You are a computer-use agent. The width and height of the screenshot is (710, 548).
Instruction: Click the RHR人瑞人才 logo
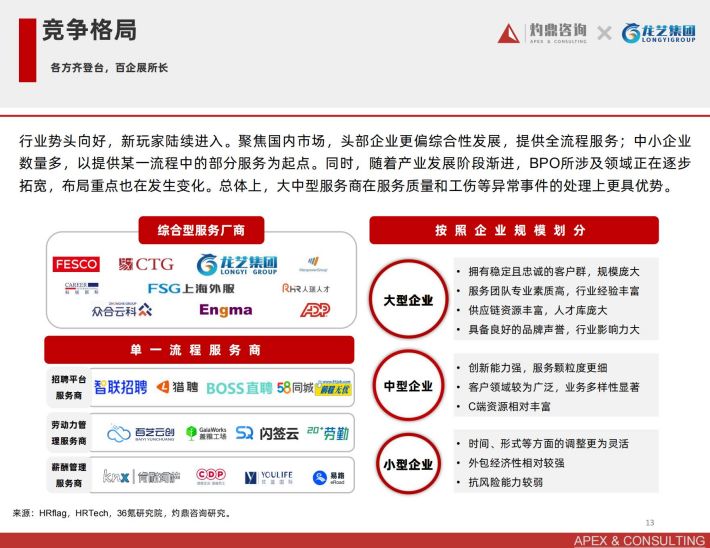pyautogui.click(x=306, y=288)
